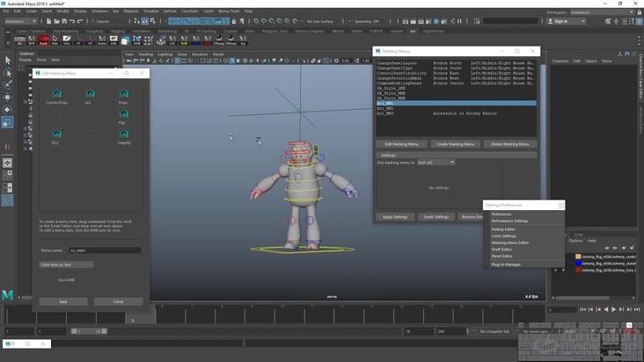Expand the Animation menu set dropdown
Image resolution: width=644 pixels, height=362 pixels.
(20, 21)
